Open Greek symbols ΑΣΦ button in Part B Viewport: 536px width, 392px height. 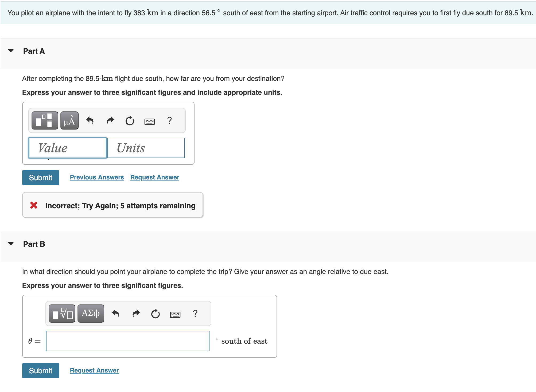point(91,313)
